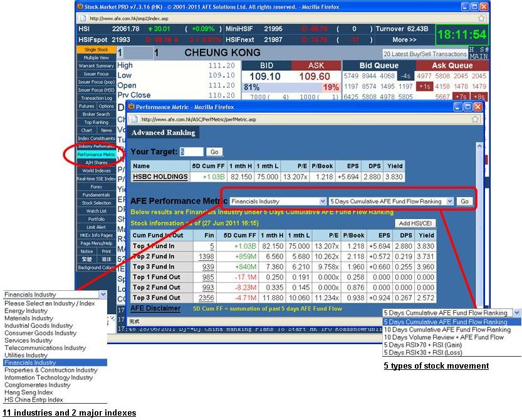522x420 pixels.
Task: Open World Indexes in sidebar
Action: click(97, 171)
